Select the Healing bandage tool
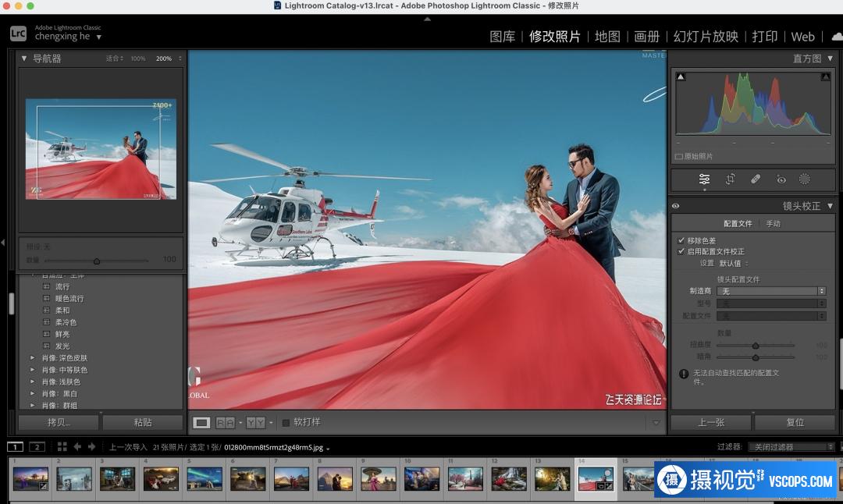The height and width of the screenshot is (504, 843). tap(756, 179)
